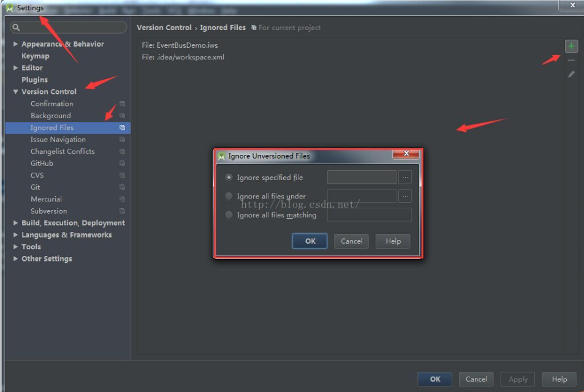584x392 pixels.
Task: Click project-level icon beside Confirmation
Action: coord(122,104)
